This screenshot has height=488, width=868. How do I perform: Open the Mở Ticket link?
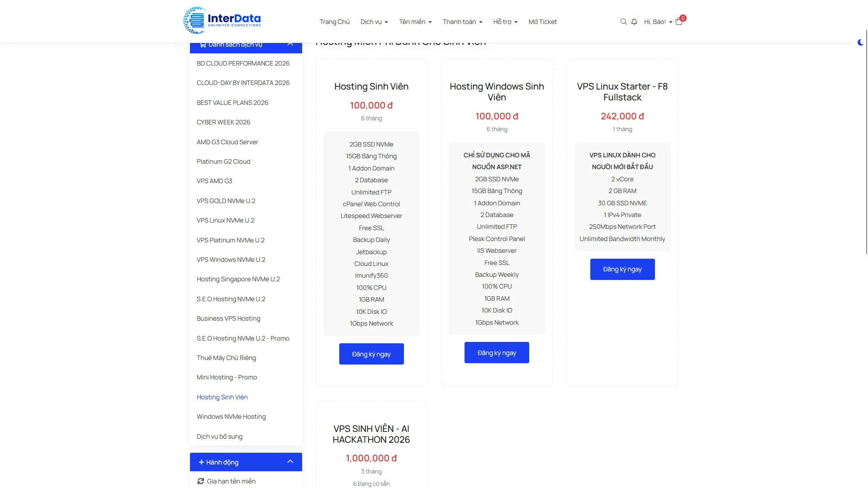coord(543,22)
